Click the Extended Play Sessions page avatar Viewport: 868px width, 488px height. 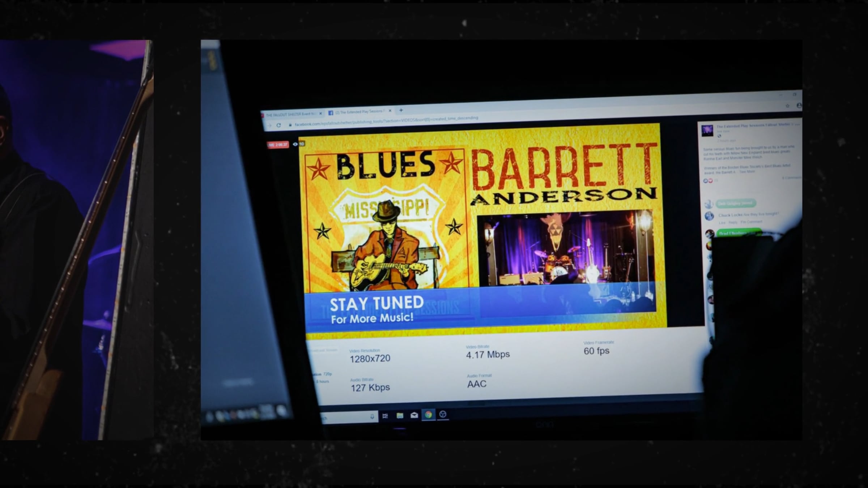[x=707, y=130]
